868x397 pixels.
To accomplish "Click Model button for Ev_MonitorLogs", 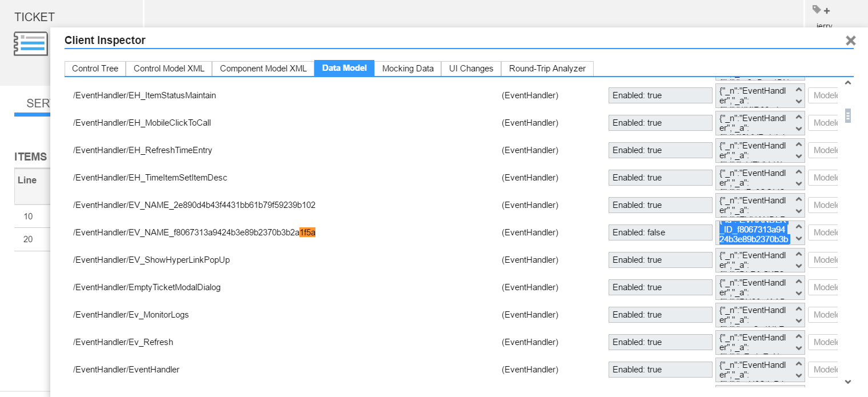I will point(823,315).
